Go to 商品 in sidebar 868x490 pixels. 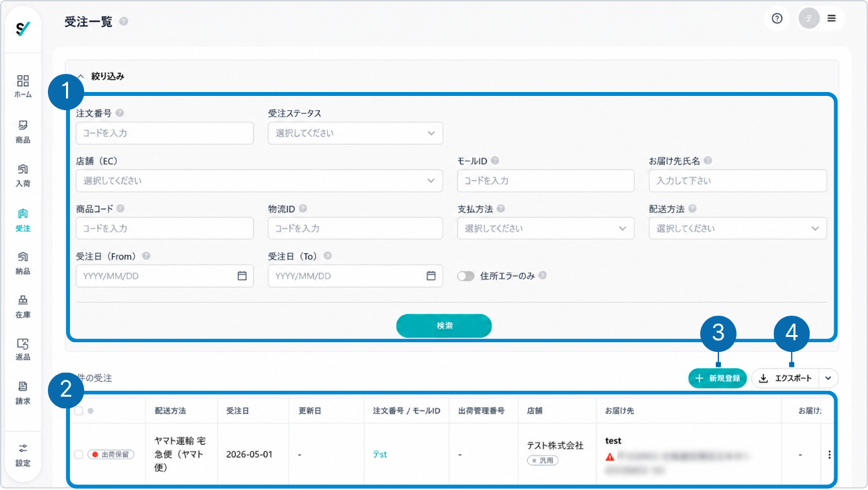point(23,132)
